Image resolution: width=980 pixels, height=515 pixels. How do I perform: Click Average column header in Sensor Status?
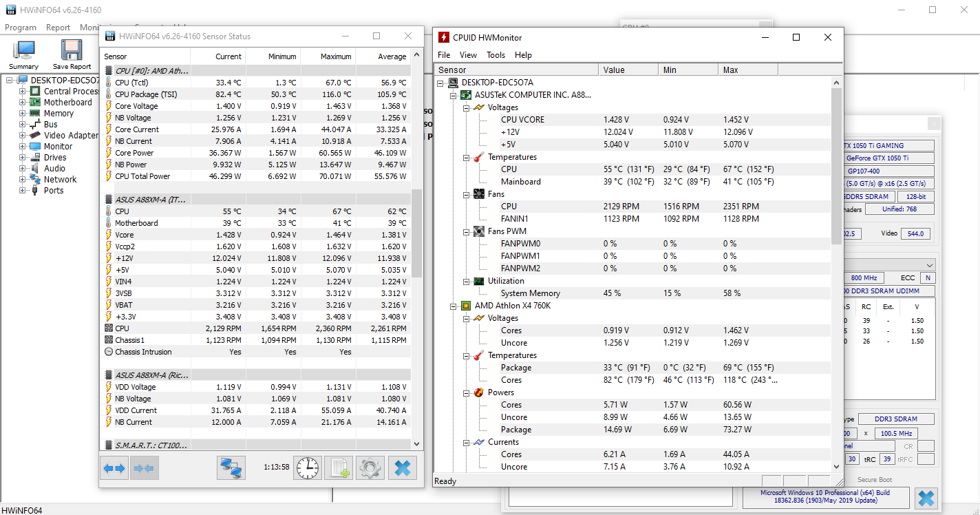[x=383, y=56]
